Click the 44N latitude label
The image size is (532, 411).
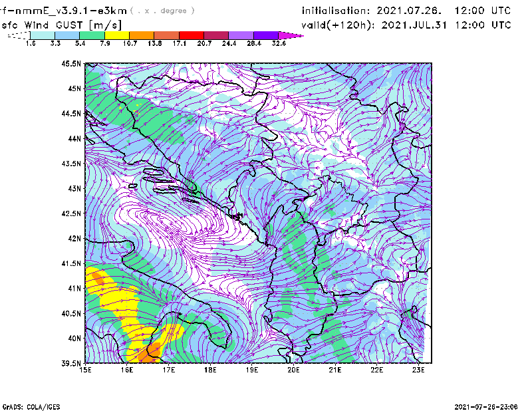74,138
